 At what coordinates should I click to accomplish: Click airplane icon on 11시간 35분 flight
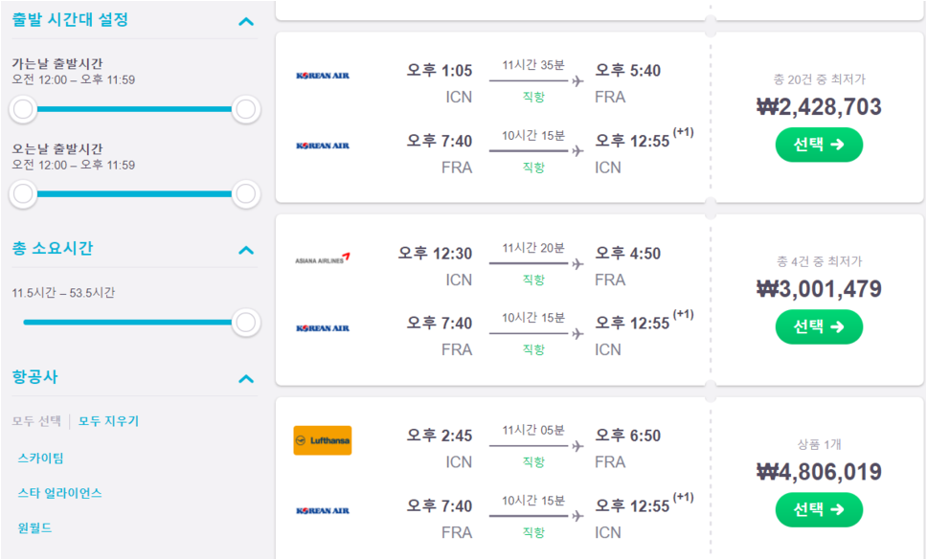577,81
